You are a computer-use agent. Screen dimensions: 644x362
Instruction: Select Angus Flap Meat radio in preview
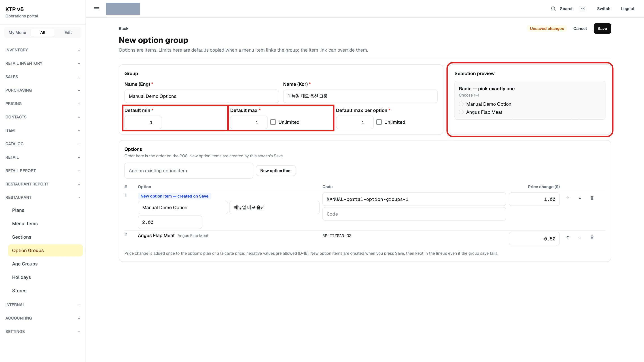click(x=461, y=112)
